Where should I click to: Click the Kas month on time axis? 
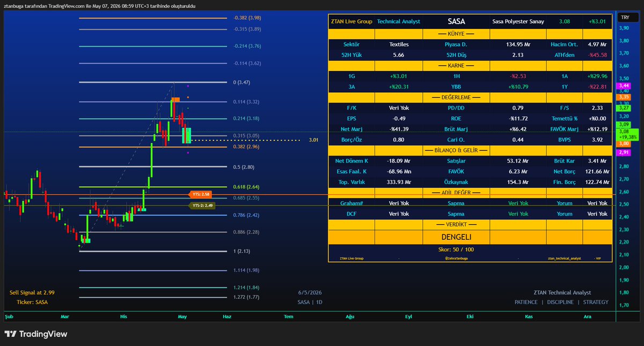[530, 316]
